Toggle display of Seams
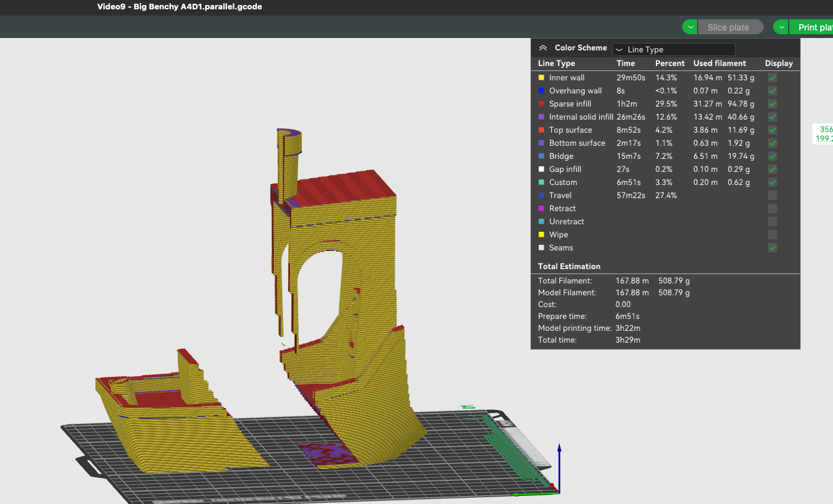 (773, 248)
